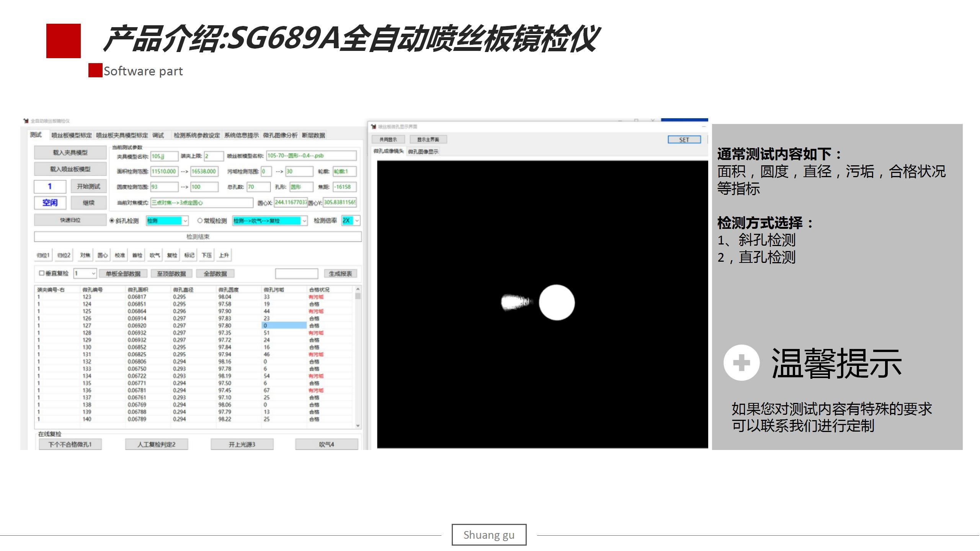Switch to the 微孔图像分析 tab
The image size is (980, 551).
point(280,135)
